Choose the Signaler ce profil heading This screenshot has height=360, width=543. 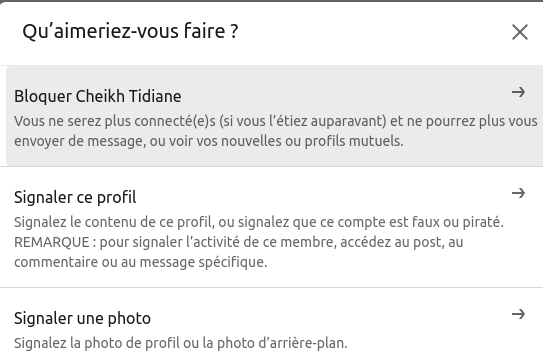pyautogui.click(x=75, y=197)
